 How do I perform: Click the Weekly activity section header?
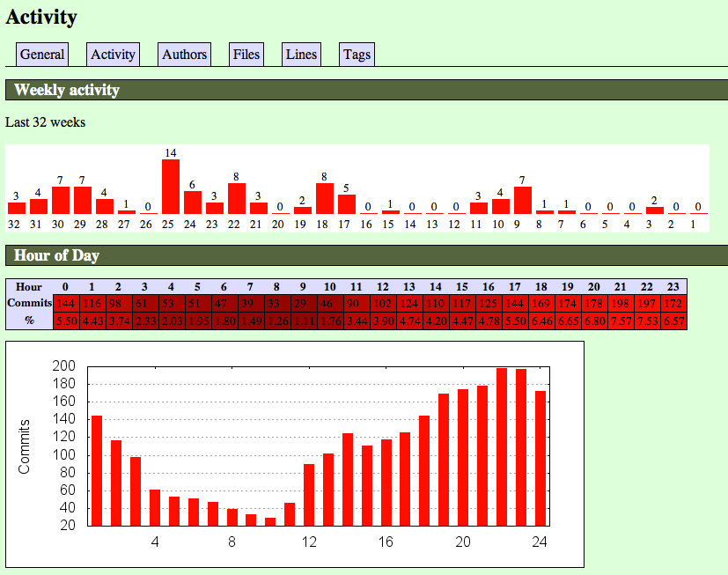coord(367,90)
